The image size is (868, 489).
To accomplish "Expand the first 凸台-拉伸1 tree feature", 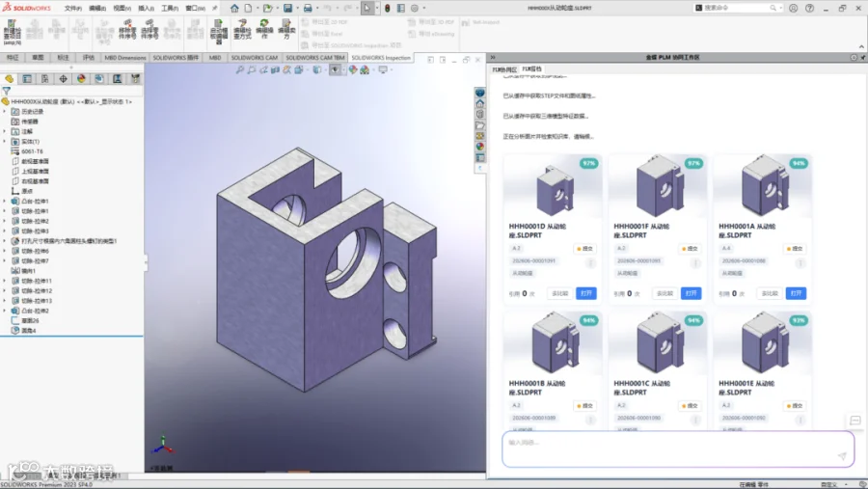I will [5, 201].
